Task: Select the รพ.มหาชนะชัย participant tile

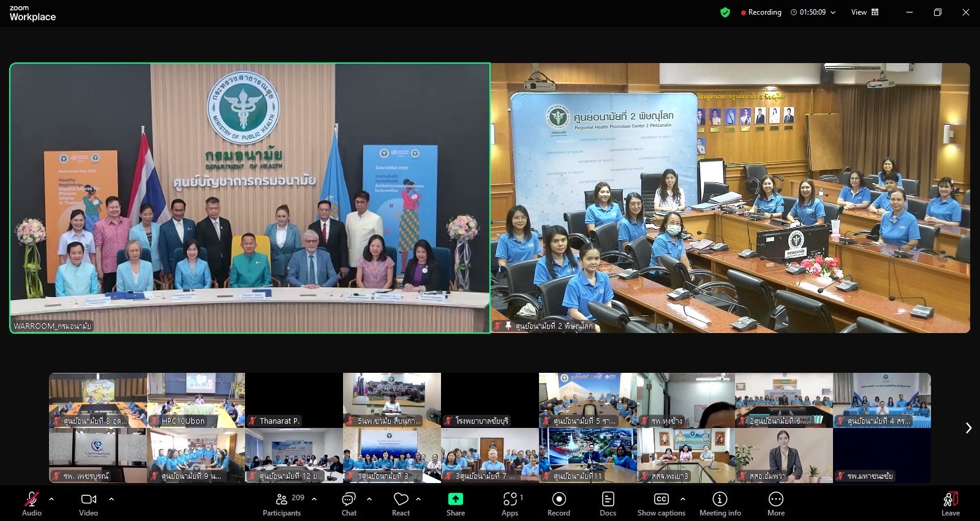Action: pyautogui.click(x=882, y=455)
